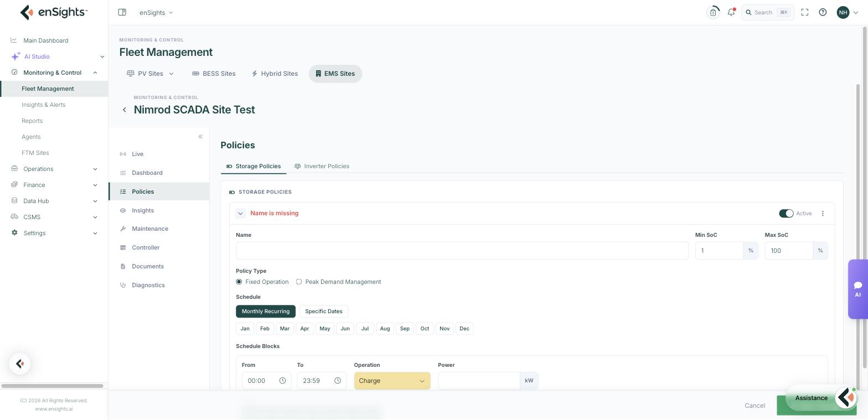Click the floating enSights launcher button
The image size is (868, 420).
pos(20,364)
